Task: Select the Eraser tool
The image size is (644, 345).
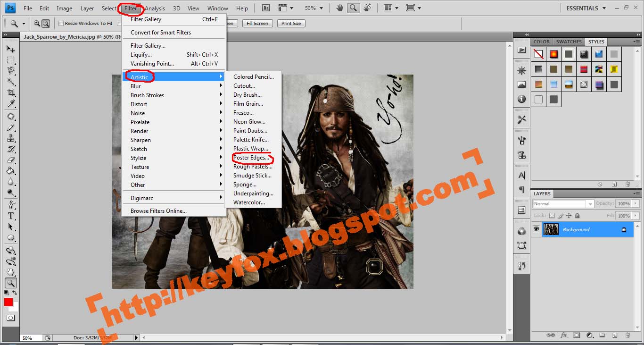Action: pyautogui.click(x=10, y=160)
